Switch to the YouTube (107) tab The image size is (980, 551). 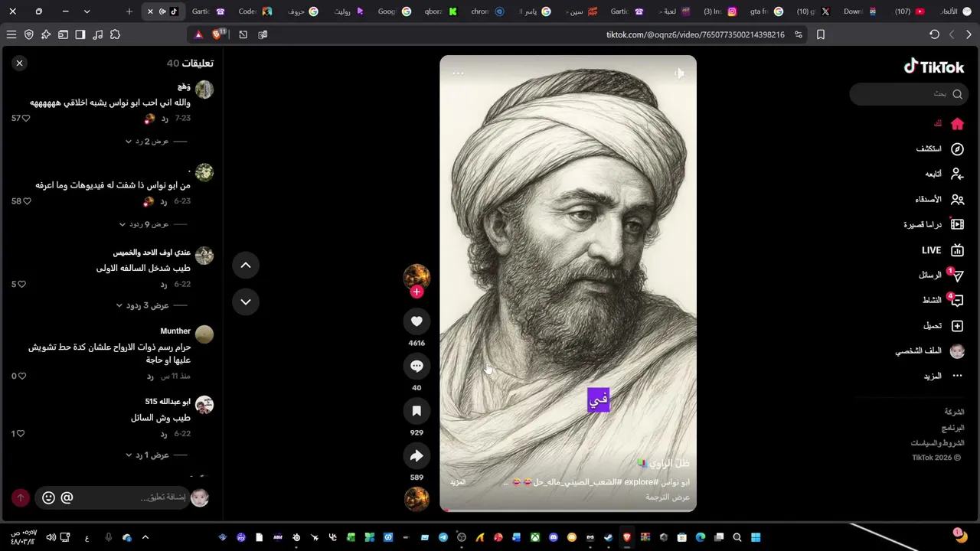coord(910,11)
